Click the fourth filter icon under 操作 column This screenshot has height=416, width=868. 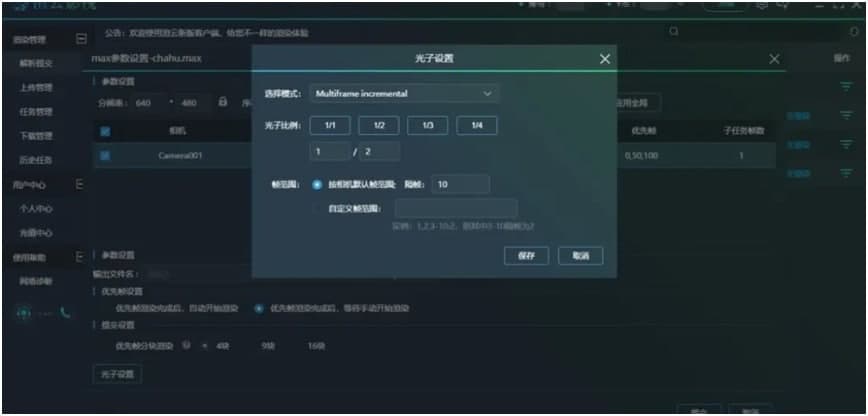click(846, 173)
